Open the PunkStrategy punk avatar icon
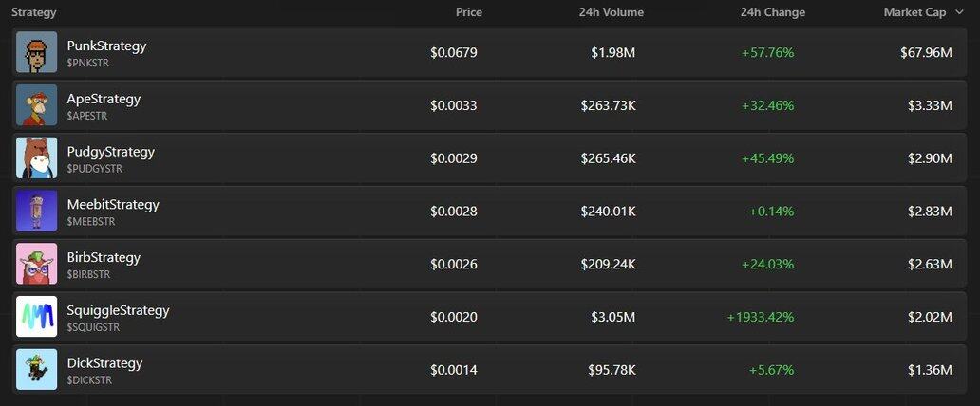The width and height of the screenshot is (980, 406). click(x=36, y=52)
